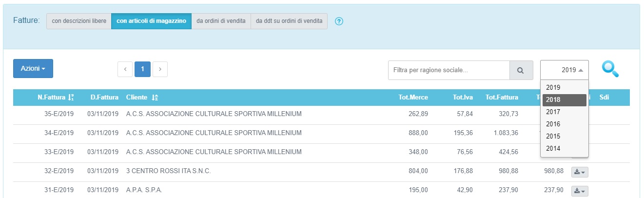Open download menu for invoice 31-E/2019

(580, 191)
